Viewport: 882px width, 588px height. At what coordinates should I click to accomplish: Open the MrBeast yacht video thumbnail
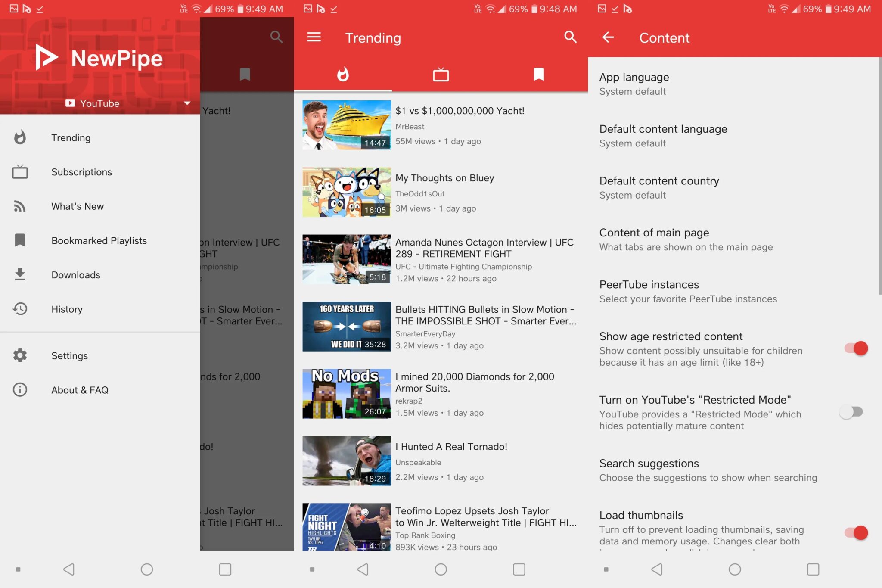pos(346,124)
